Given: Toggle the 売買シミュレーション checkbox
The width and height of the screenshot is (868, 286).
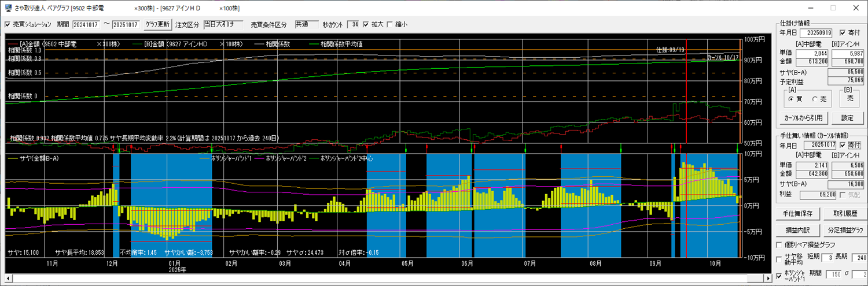Looking at the screenshot, I should pos(8,25).
